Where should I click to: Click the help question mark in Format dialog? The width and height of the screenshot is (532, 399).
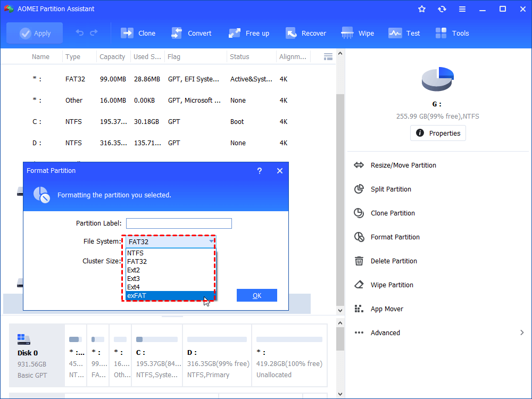(260, 171)
